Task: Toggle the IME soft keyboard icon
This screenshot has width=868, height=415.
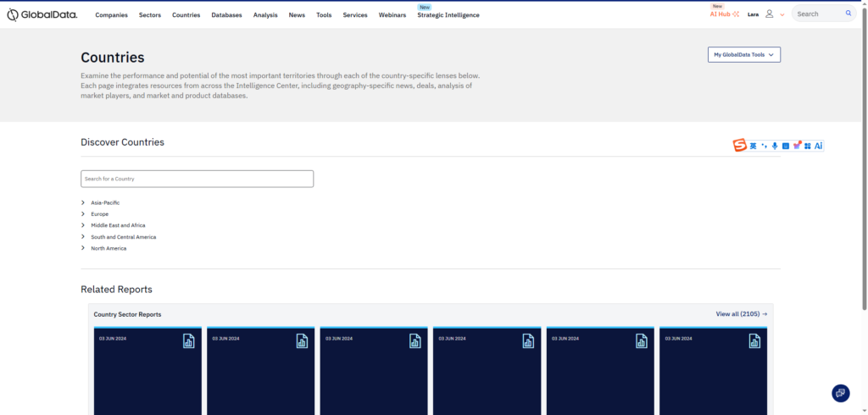Action: click(786, 146)
